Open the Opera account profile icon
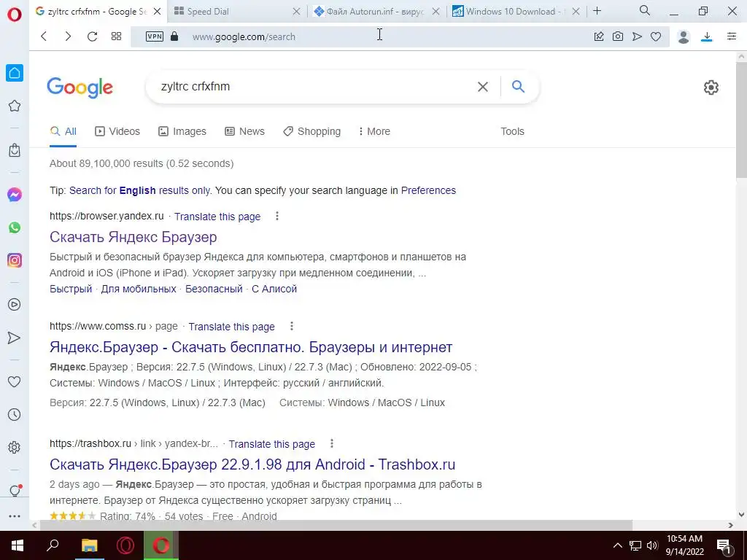Image resolution: width=747 pixels, height=560 pixels. click(684, 36)
